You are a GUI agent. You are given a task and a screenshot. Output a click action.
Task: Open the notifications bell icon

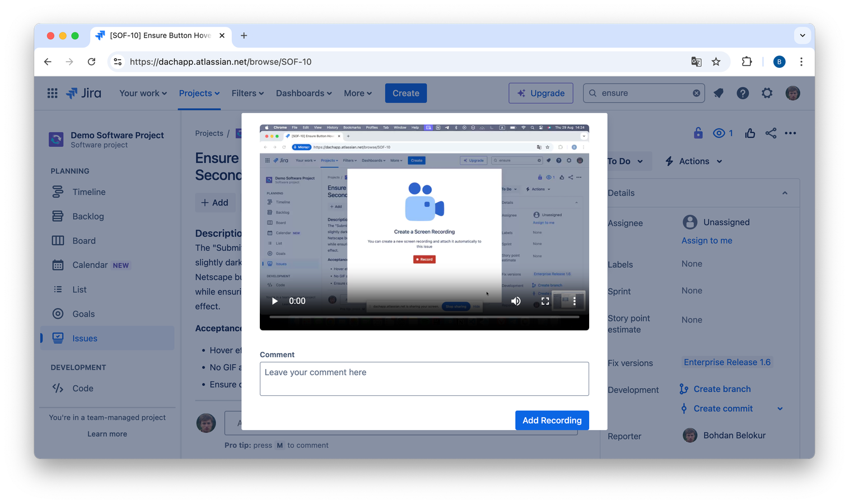tap(719, 93)
